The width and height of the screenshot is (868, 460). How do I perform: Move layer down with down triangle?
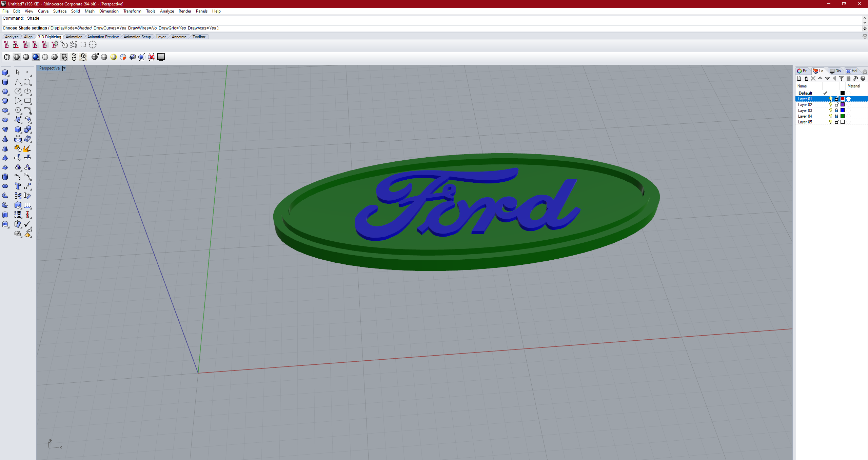[x=827, y=78]
